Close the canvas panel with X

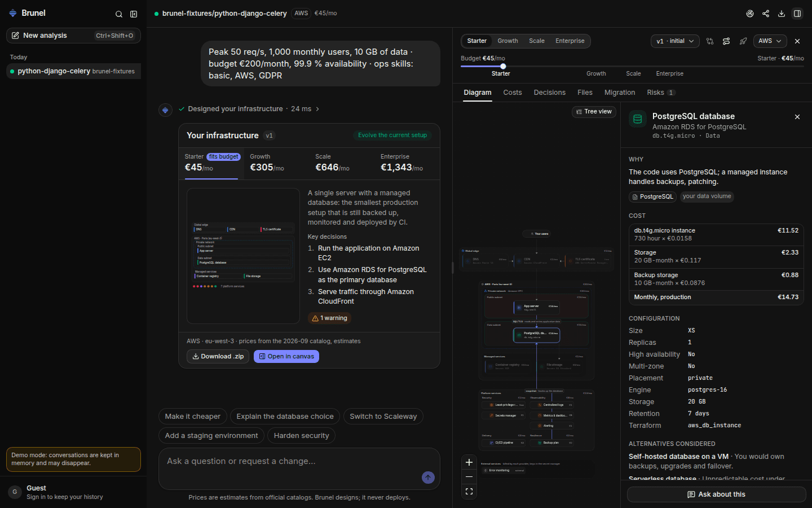point(797,41)
